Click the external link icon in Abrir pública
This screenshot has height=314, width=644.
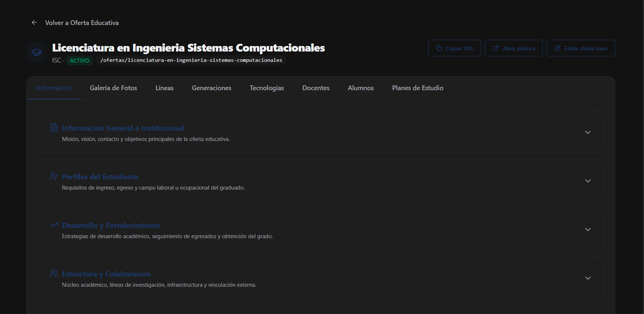[x=496, y=48]
